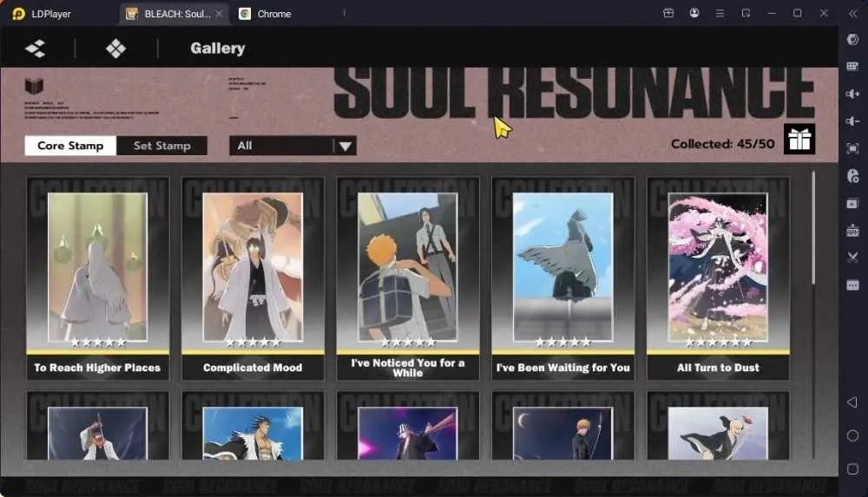Viewport: 868px width, 497px height.
Task: Open more tools ellipsis in sidebar
Action: [x=852, y=285]
